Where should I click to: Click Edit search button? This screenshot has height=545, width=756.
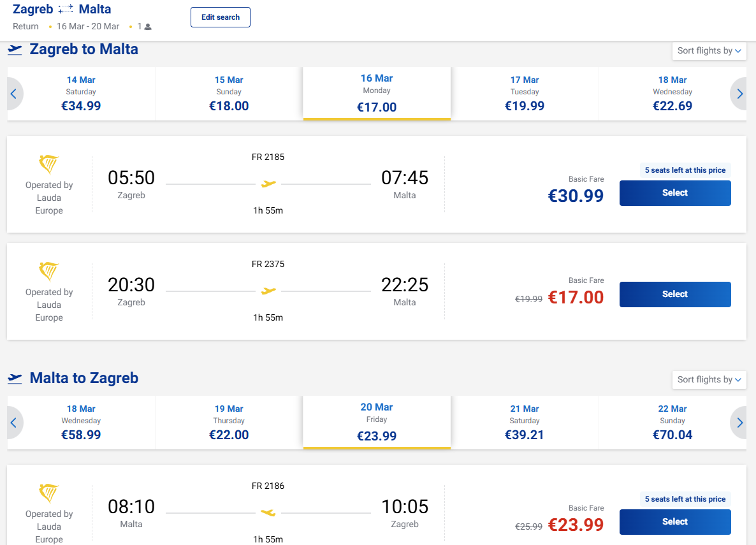tap(221, 17)
